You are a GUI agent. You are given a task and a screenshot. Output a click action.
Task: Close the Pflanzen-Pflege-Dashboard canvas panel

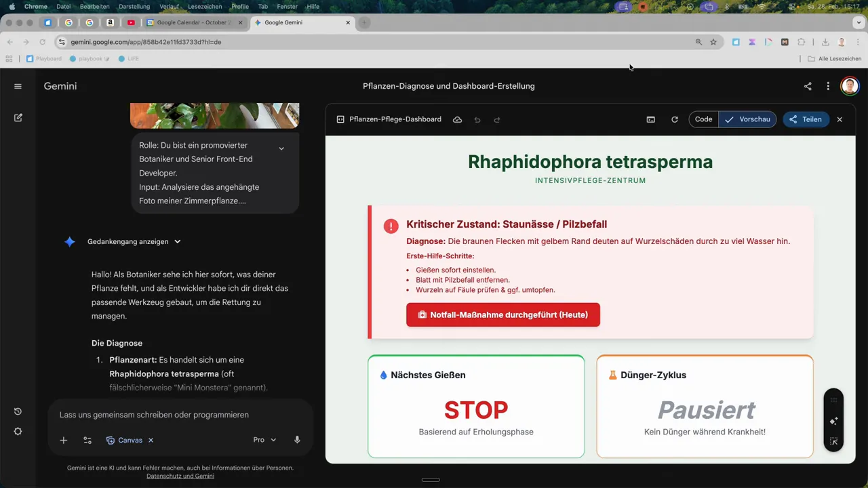pos(840,119)
